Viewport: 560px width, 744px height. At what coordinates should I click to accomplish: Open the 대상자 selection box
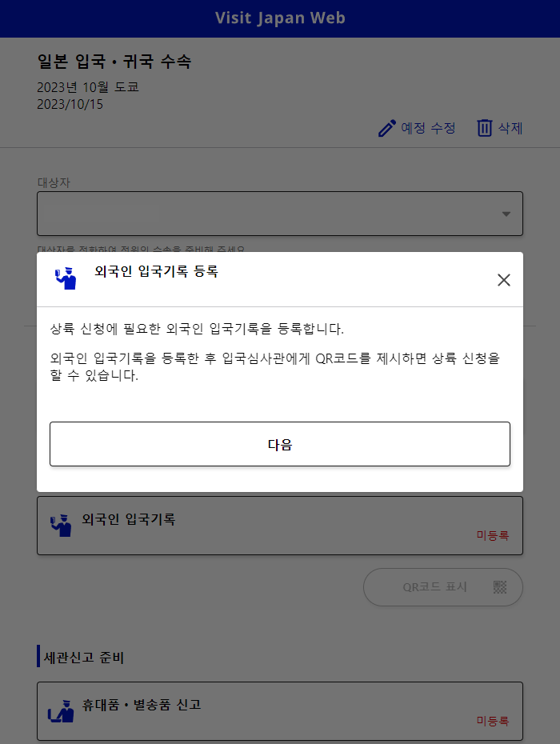(x=280, y=214)
